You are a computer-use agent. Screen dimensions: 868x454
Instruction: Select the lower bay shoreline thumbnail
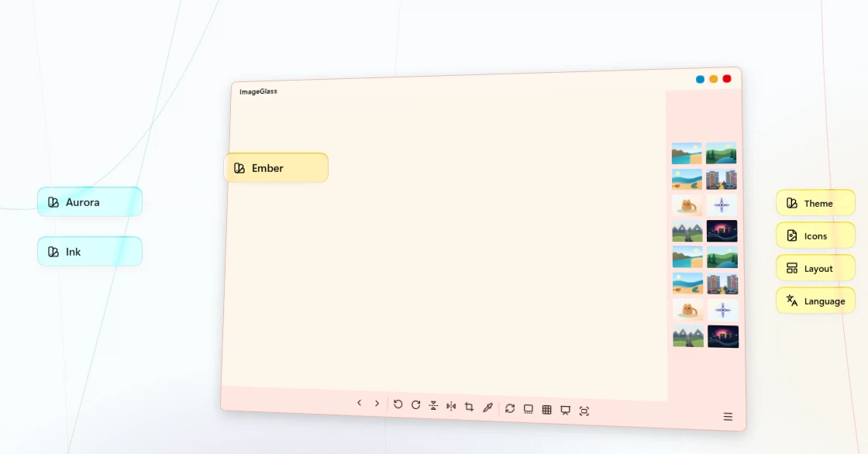tap(687, 257)
